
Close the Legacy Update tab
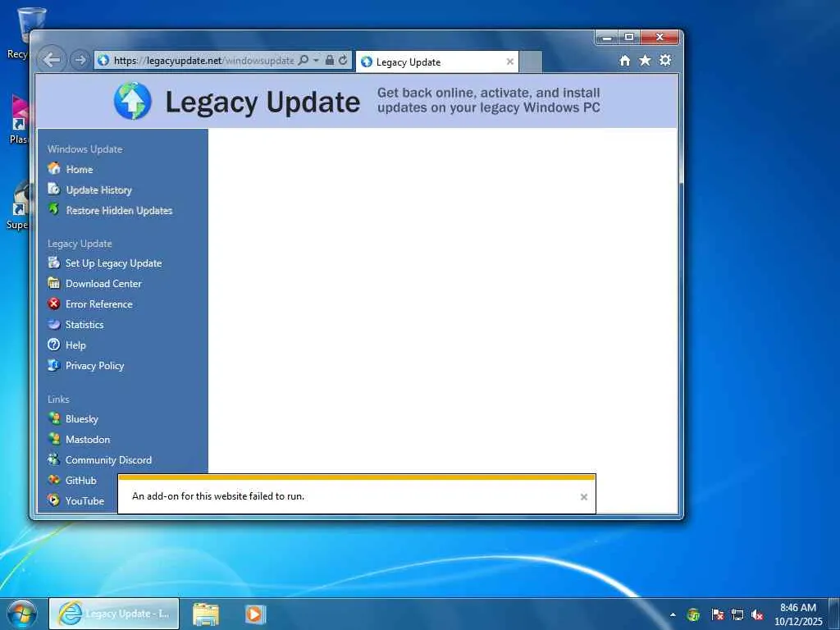(510, 62)
